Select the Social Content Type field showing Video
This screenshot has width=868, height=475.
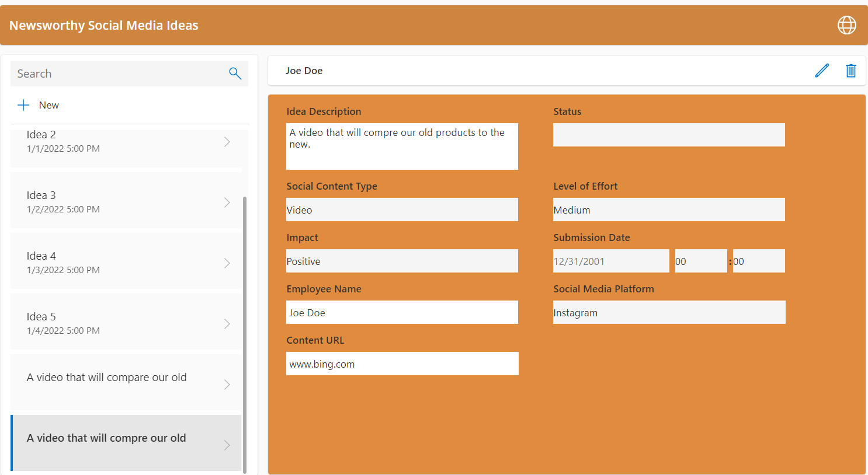point(402,209)
